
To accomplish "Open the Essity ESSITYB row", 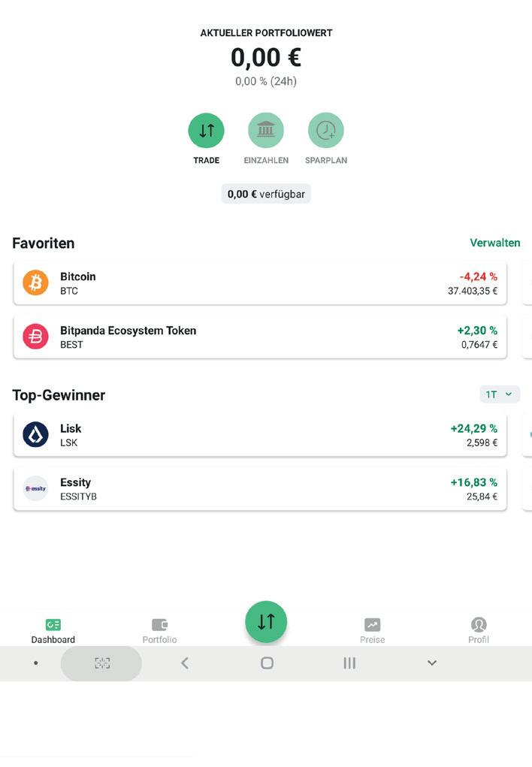I will click(259, 488).
